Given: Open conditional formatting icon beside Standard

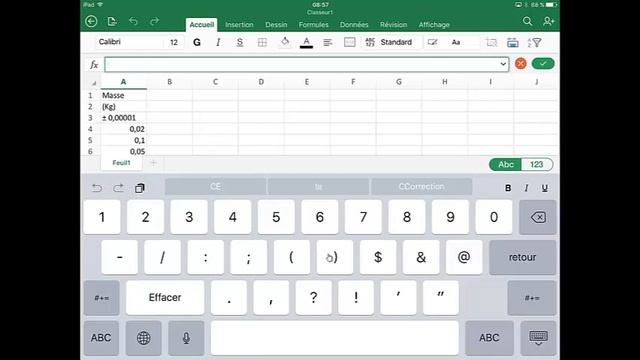Looking at the screenshot, I should pos(432,42).
